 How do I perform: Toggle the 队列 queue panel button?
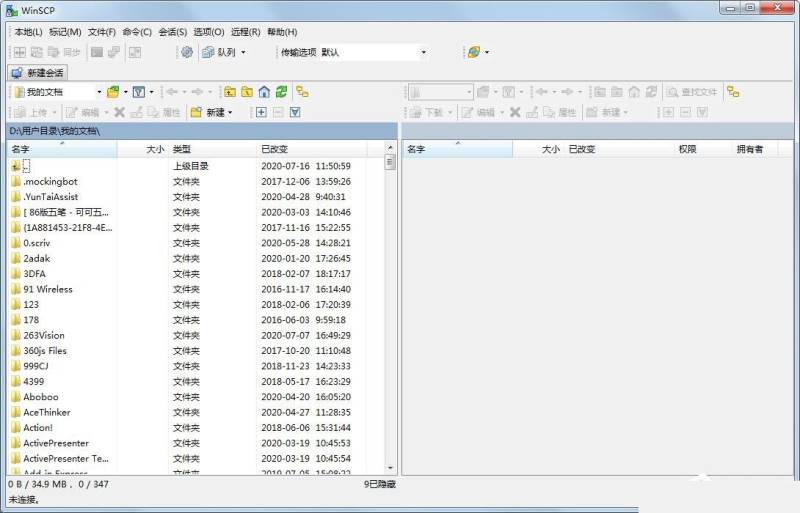click(x=220, y=52)
